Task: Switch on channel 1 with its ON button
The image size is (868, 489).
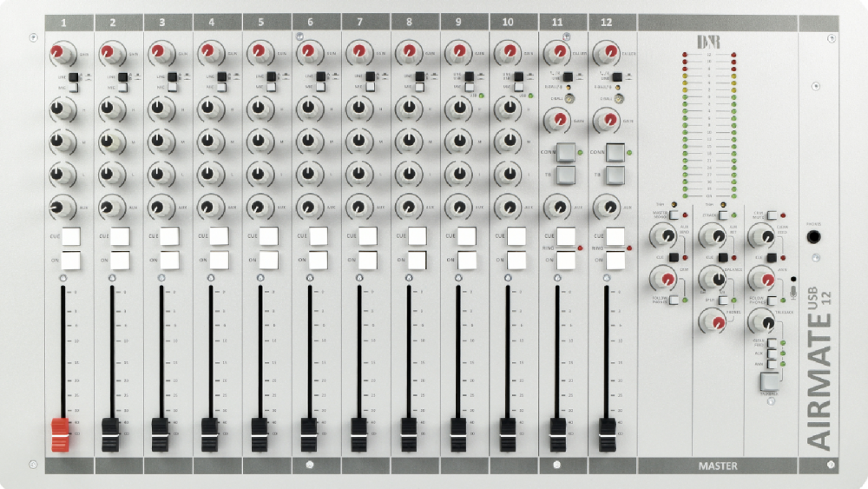Action: [x=71, y=261]
